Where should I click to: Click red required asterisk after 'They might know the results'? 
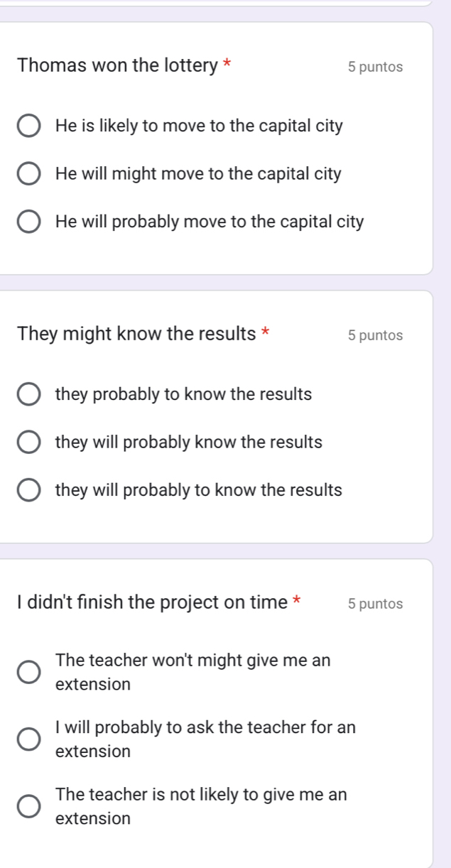(266, 332)
